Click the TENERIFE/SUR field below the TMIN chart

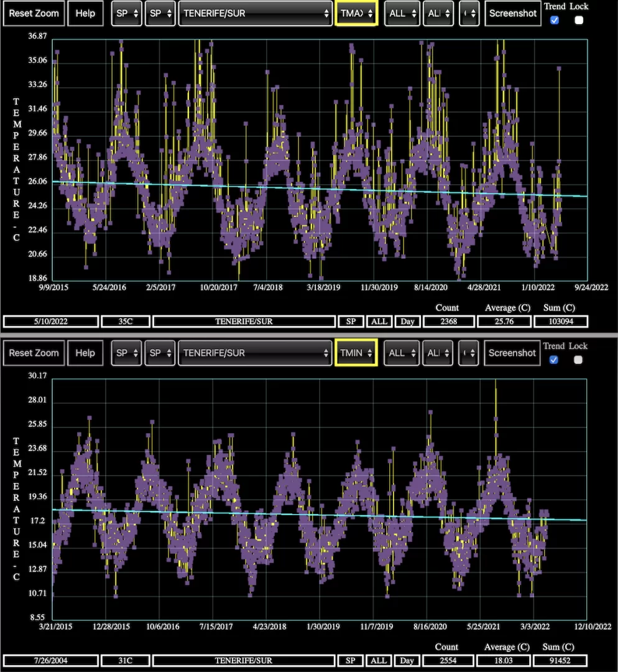pos(244,660)
